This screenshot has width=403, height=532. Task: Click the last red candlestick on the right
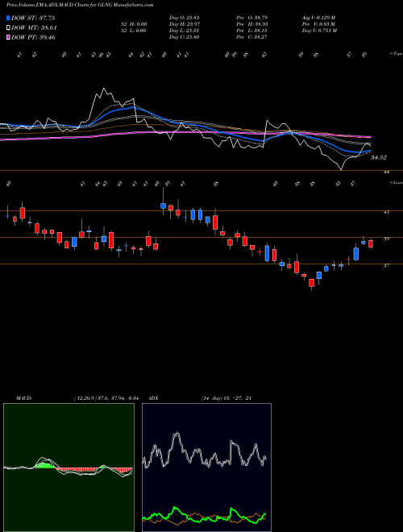tap(371, 243)
